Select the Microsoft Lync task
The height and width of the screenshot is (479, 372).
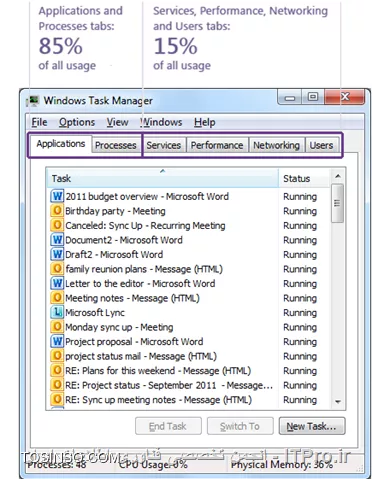pyautogui.click(x=95, y=313)
